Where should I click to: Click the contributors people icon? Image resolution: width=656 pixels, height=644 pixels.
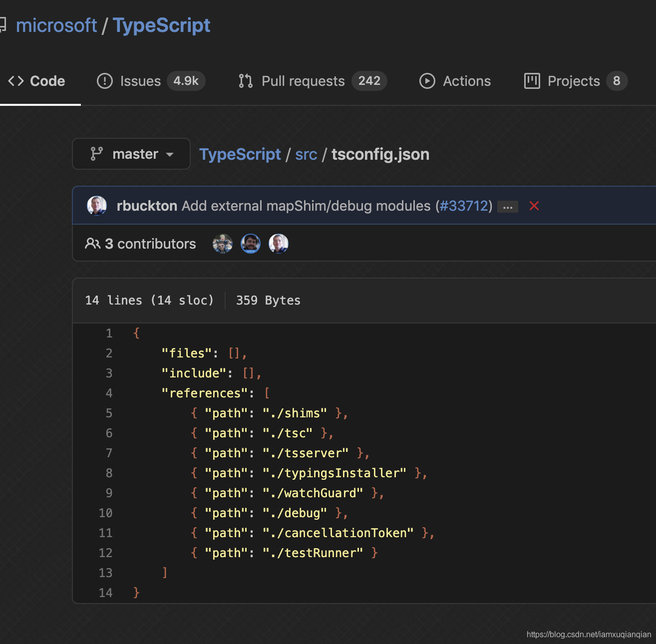point(92,244)
